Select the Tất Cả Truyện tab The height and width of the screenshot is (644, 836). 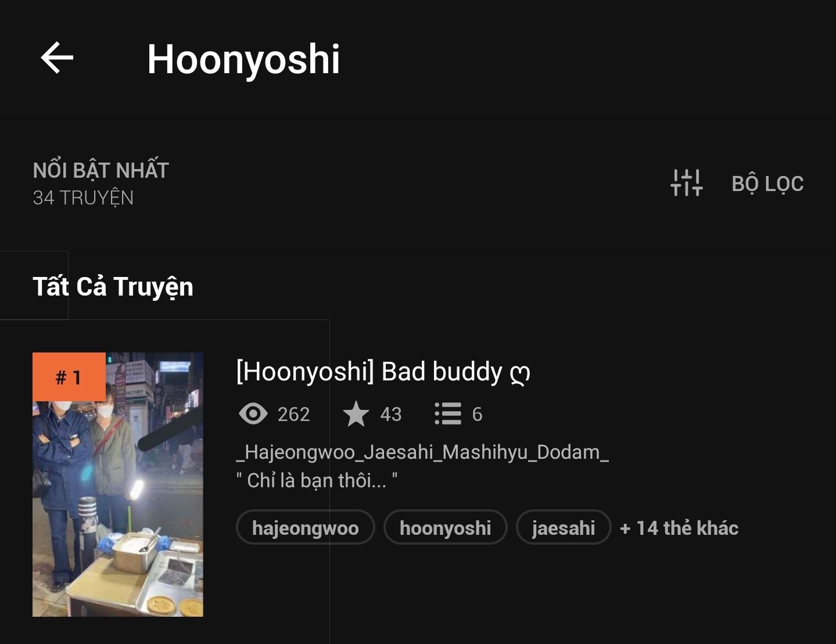113,287
